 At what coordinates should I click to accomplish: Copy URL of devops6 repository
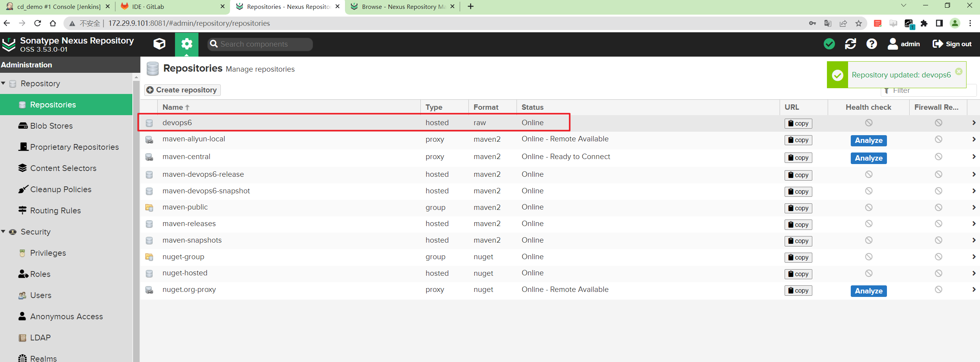pos(798,123)
